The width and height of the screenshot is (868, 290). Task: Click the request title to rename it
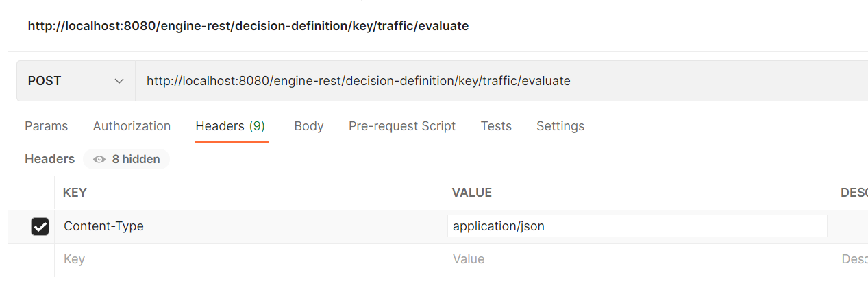coord(248,26)
